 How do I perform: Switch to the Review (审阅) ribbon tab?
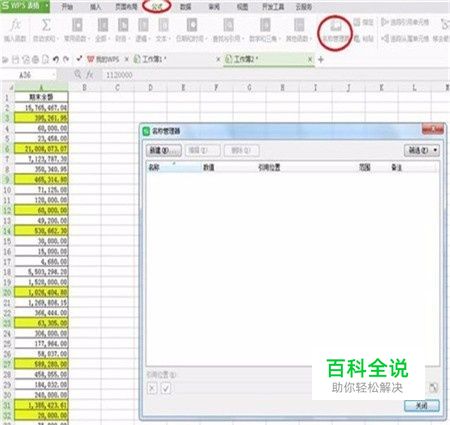tap(214, 6)
